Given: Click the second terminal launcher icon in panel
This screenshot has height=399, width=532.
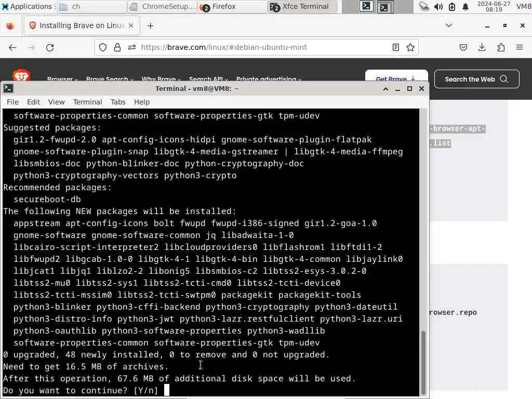Looking at the screenshot, I should 385,6.
